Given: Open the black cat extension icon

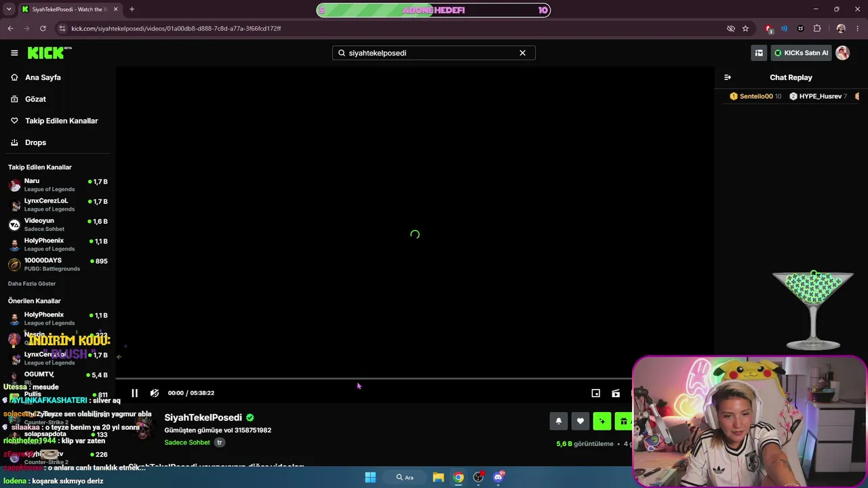Looking at the screenshot, I should [x=801, y=28].
